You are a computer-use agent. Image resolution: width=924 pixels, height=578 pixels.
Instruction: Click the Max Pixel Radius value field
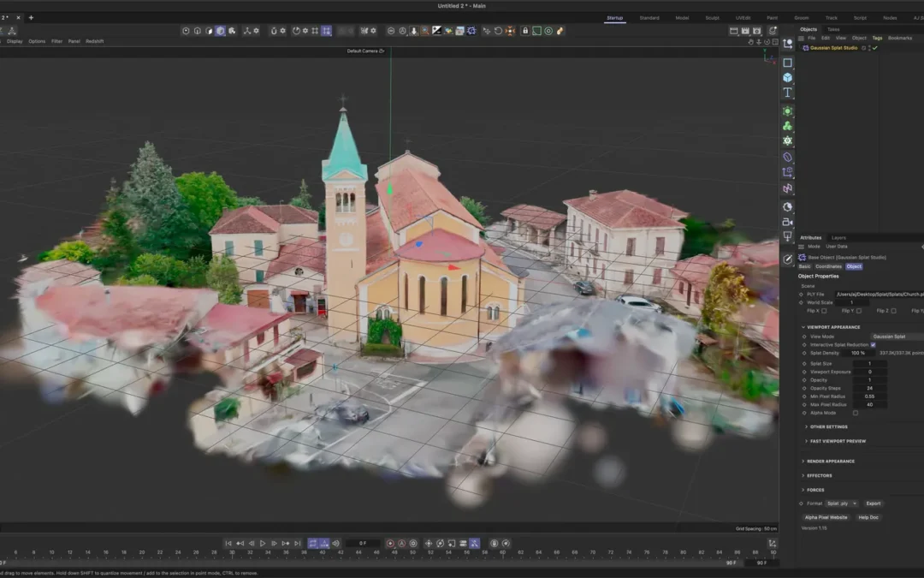click(x=870, y=404)
